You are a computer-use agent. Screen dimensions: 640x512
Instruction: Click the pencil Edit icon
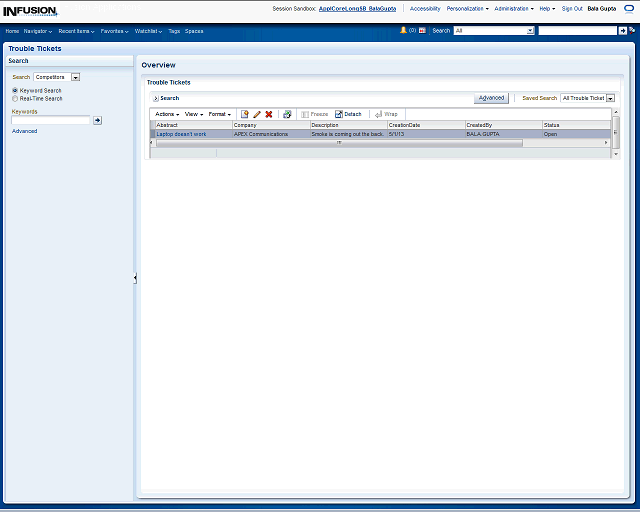tap(256, 114)
